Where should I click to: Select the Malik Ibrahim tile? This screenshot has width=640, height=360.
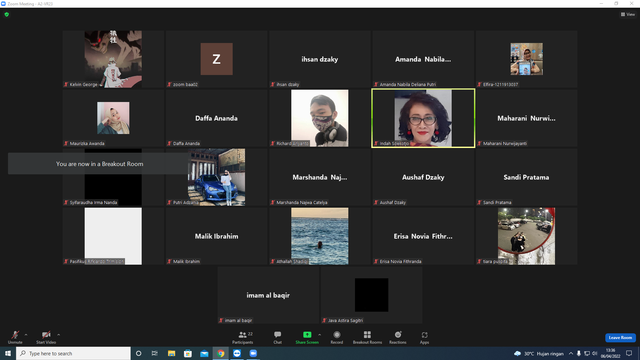pyautogui.click(x=217, y=236)
